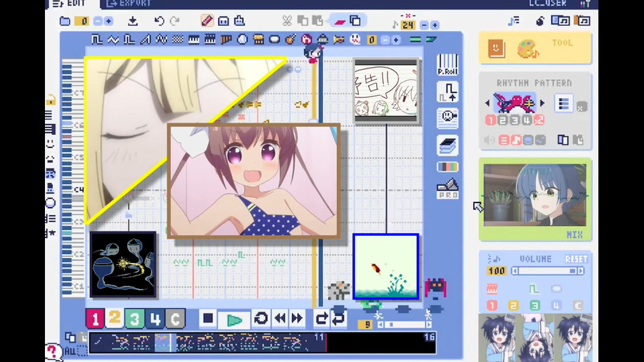Select the stamp tool

(239, 21)
